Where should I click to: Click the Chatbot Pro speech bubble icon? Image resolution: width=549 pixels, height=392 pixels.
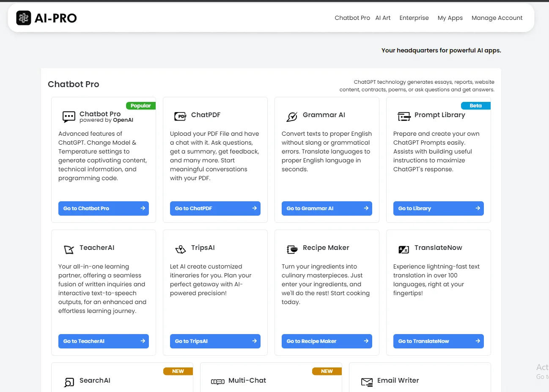pos(69,117)
